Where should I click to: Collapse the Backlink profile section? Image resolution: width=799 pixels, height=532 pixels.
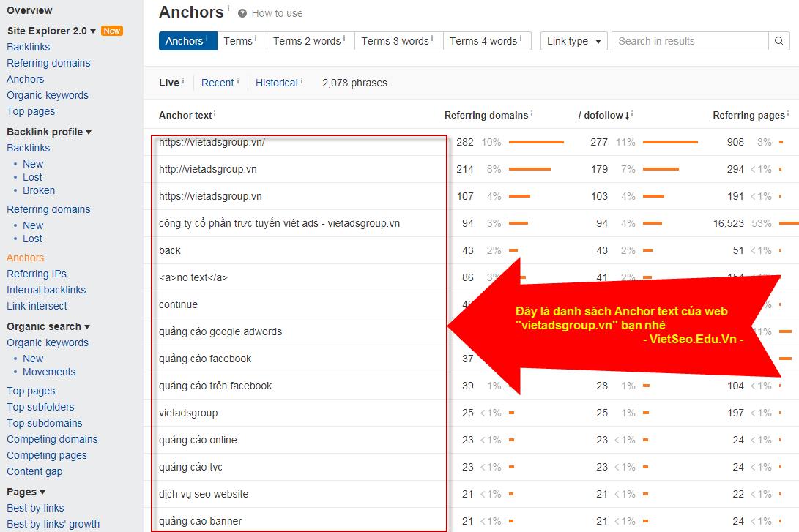click(x=89, y=132)
